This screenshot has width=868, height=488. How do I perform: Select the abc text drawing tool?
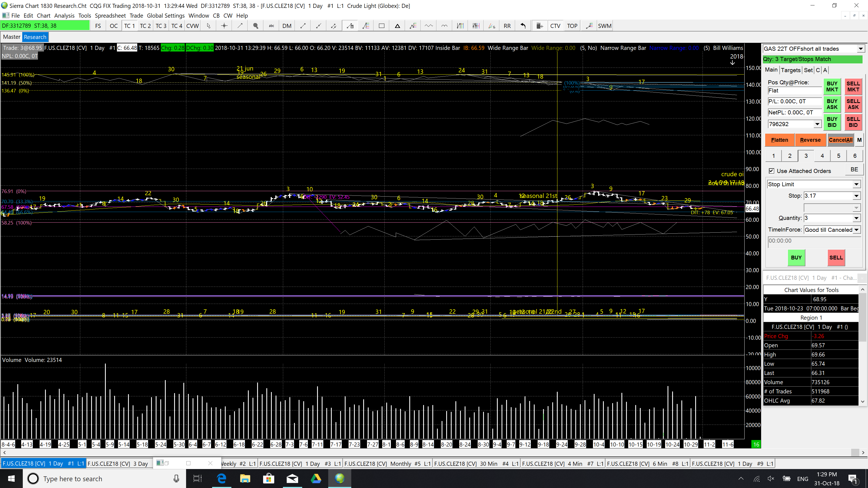[x=271, y=26]
